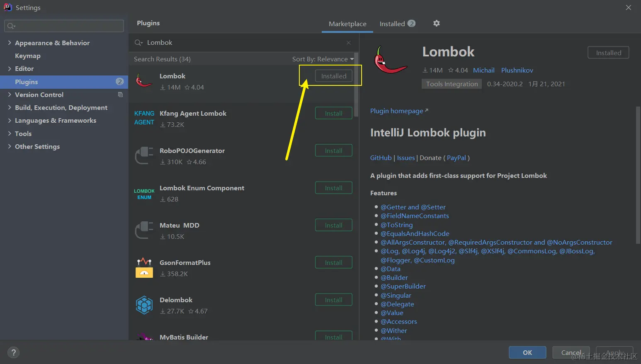Open the Plugin homepage link
Screen dimensions: 641x364
[x=399, y=111]
